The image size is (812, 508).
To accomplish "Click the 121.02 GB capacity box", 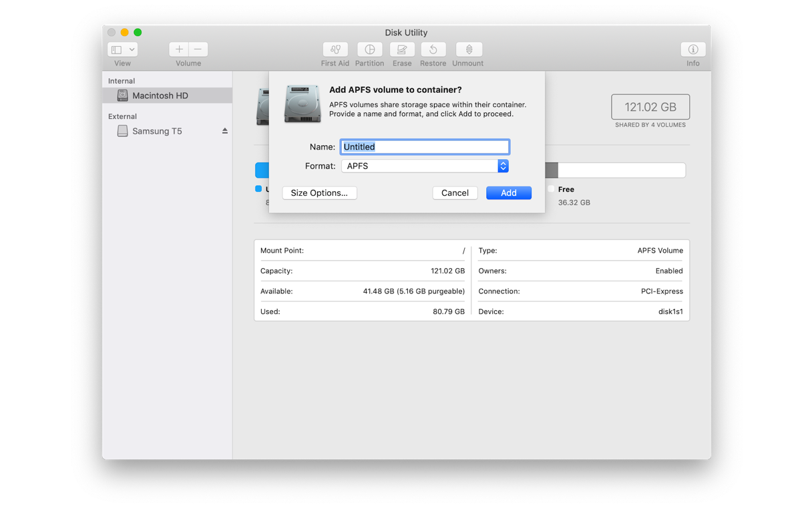I will tap(650, 107).
